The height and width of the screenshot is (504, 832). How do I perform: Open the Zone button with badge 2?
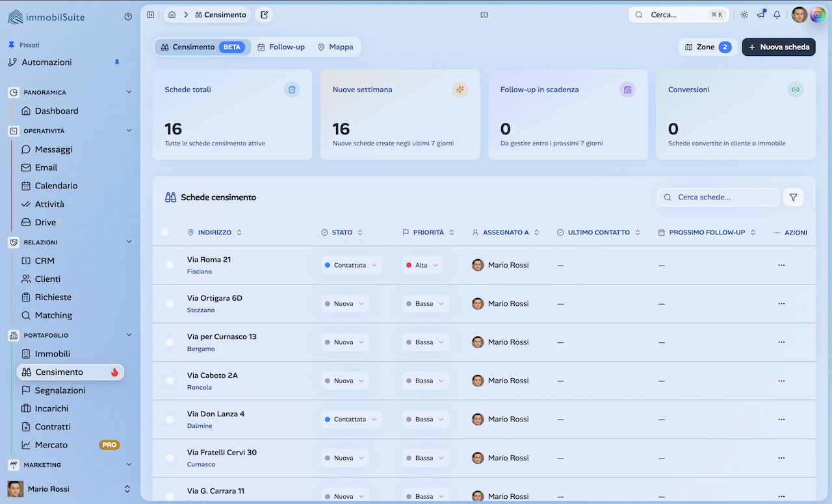[x=707, y=47]
